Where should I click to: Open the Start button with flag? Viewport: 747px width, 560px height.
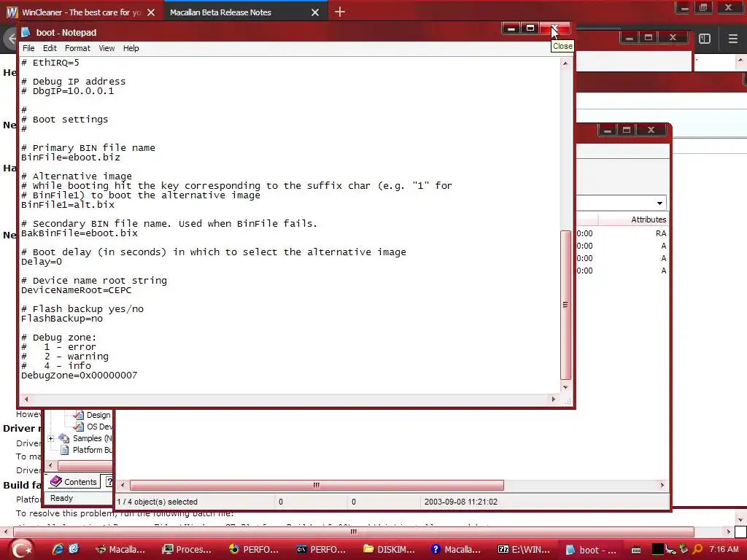click(20, 549)
